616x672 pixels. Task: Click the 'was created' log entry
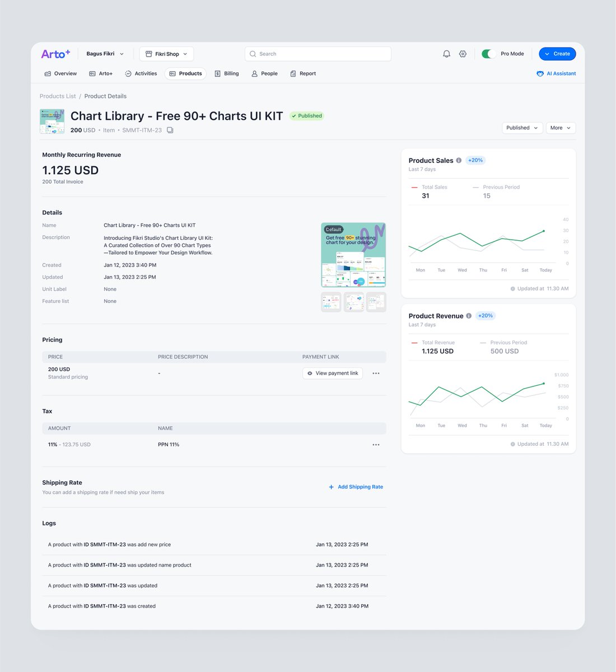(x=214, y=606)
